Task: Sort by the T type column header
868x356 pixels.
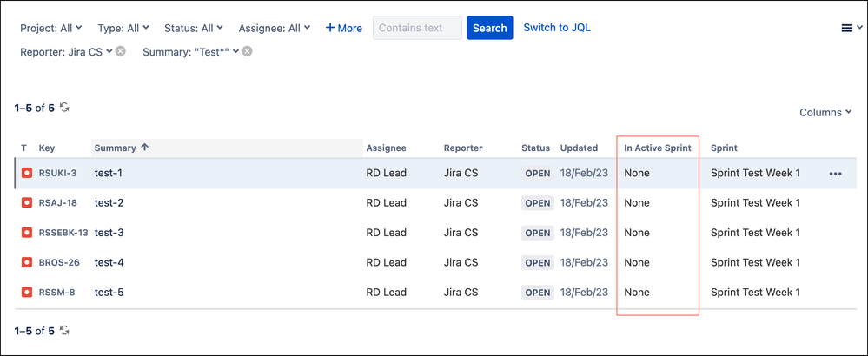Action: [x=24, y=148]
